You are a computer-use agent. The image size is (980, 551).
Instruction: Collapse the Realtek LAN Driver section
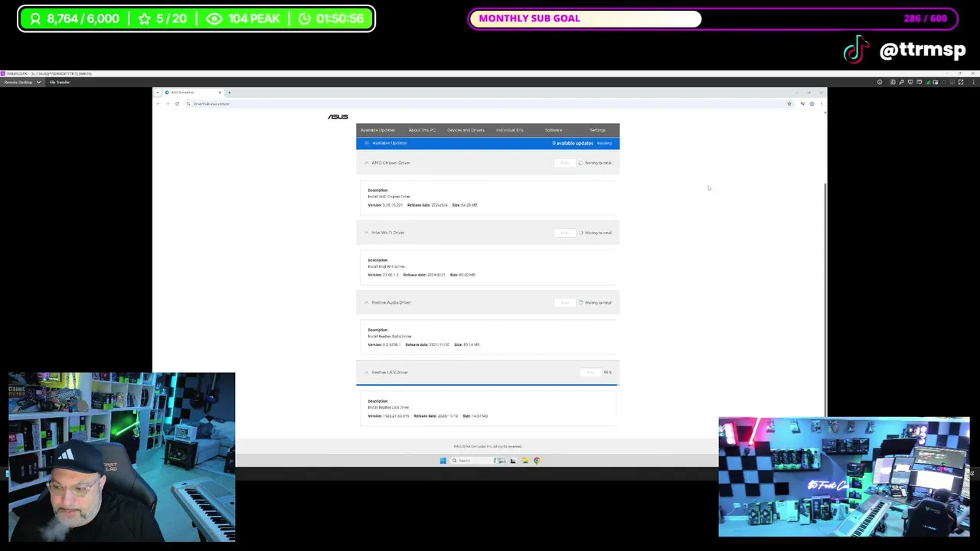366,372
